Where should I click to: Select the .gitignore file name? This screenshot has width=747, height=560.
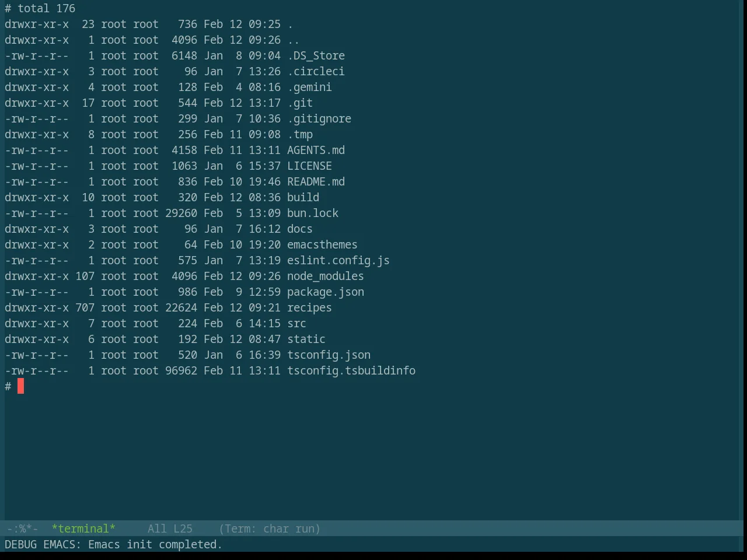pyautogui.click(x=319, y=118)
